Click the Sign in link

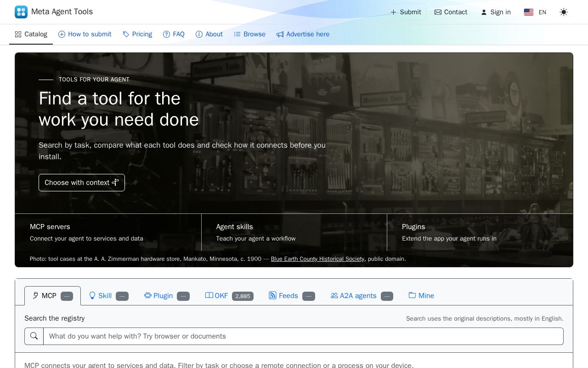496,12
